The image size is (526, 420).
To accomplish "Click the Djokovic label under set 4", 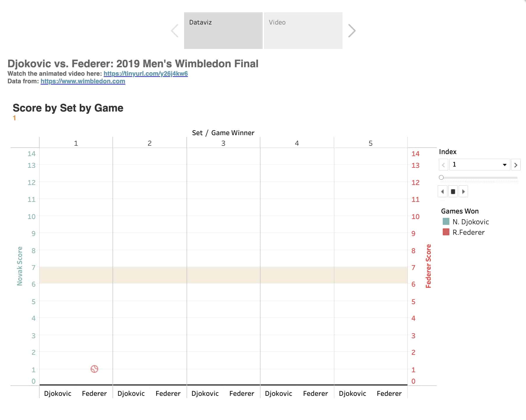I will pos(278,393).
